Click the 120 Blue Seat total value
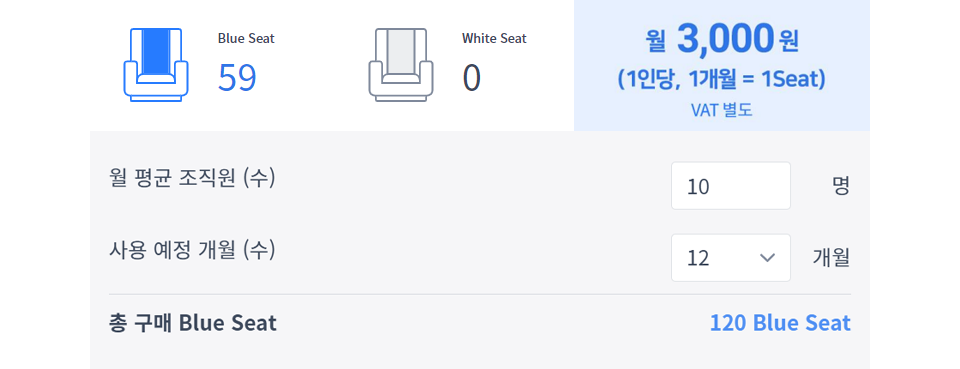The image size is (960, 369). pos(780,323)
